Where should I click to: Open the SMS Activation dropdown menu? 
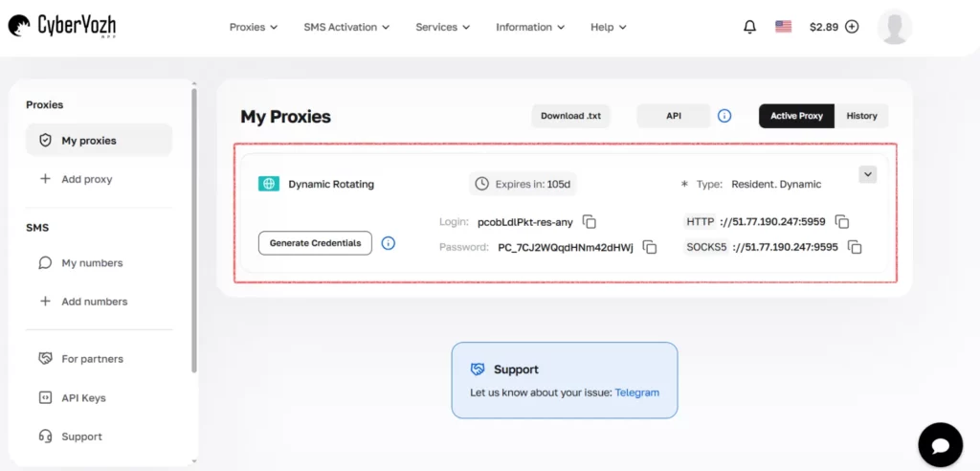click(346, 27)
